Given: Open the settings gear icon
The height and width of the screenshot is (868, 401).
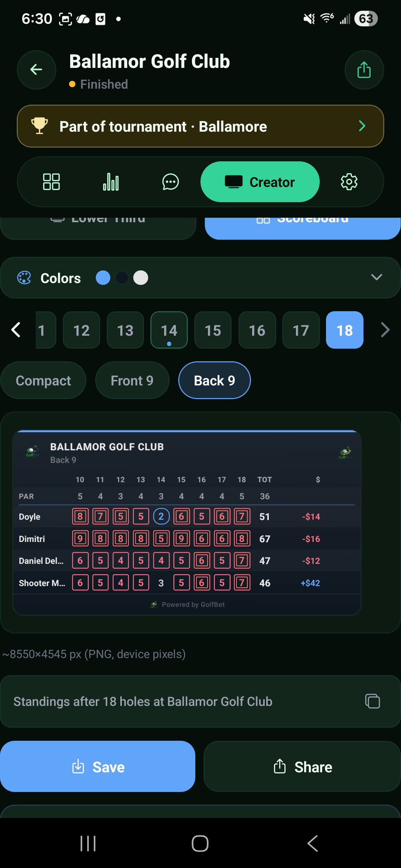Looking at the screenshot, I should click(348, 182).
